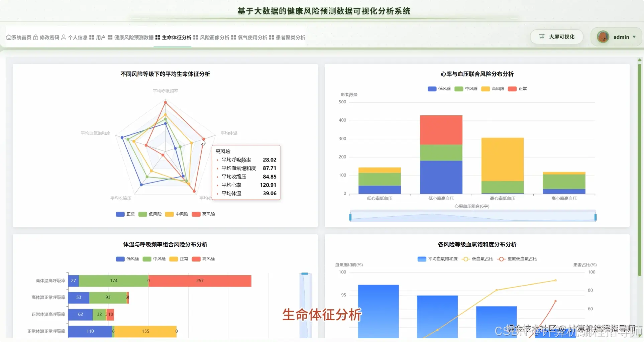Toggle 中风险 legend in radar chart
Image resolution: width=644 pixels, height=342 pixels.
(177, 214)
